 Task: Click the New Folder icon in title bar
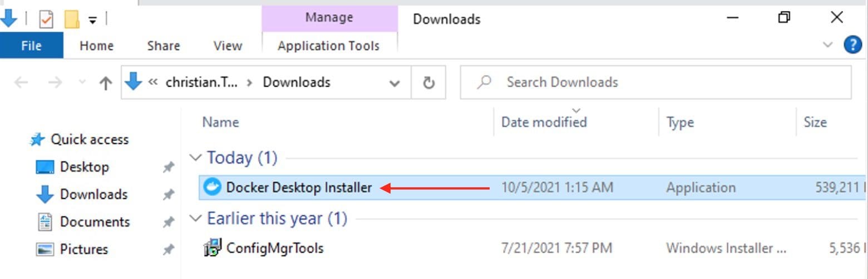pyautogui.click(x=72, y=19)
